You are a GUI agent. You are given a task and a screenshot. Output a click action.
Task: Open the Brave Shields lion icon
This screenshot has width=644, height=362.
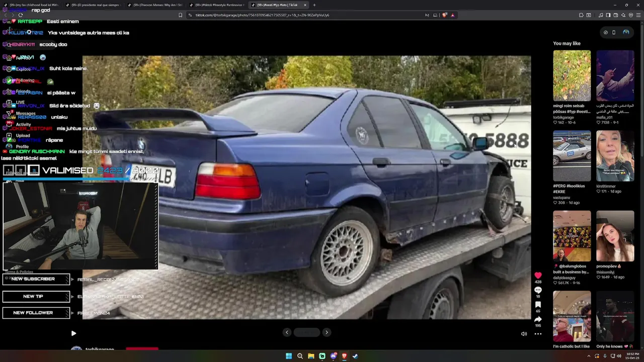[445, 15]
